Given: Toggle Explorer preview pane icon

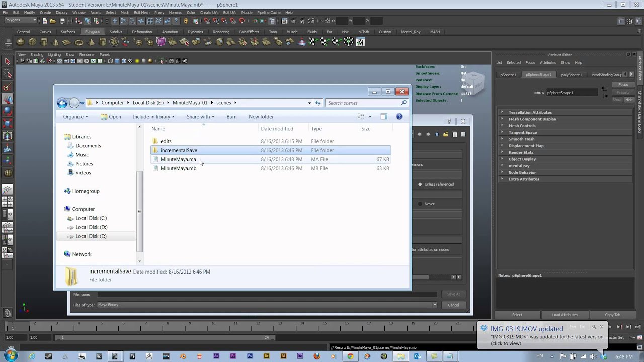Looking at the screenshot, I should click(384, 116).
